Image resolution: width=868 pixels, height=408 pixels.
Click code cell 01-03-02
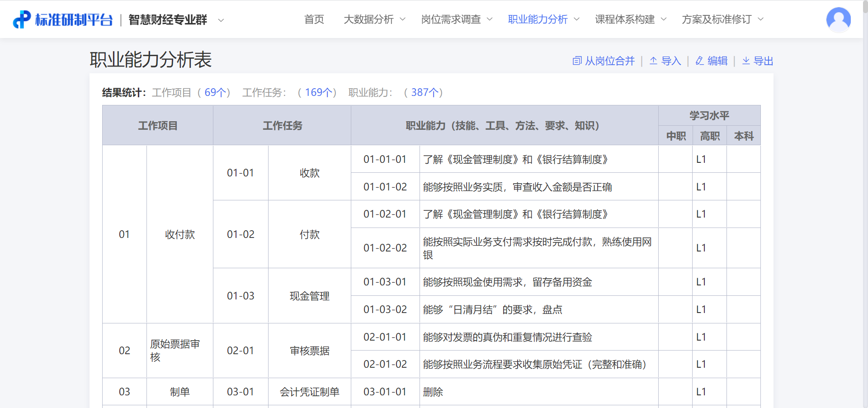385,309
